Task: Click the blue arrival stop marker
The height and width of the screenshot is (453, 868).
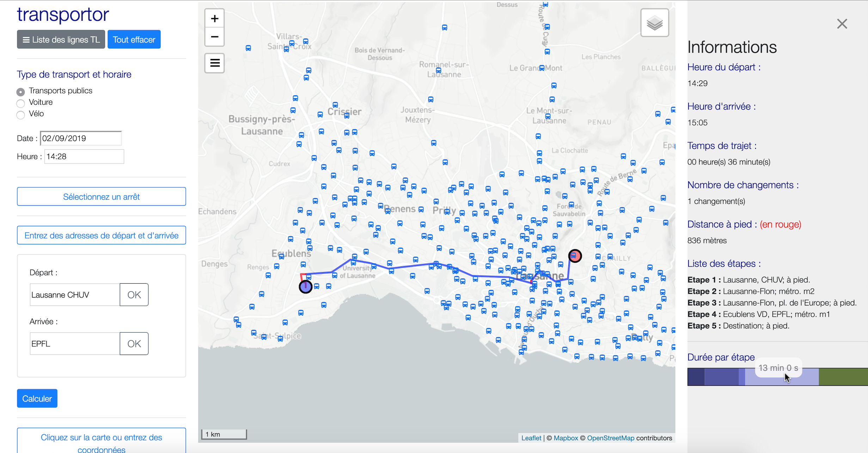Action: (x=305, y=286)
